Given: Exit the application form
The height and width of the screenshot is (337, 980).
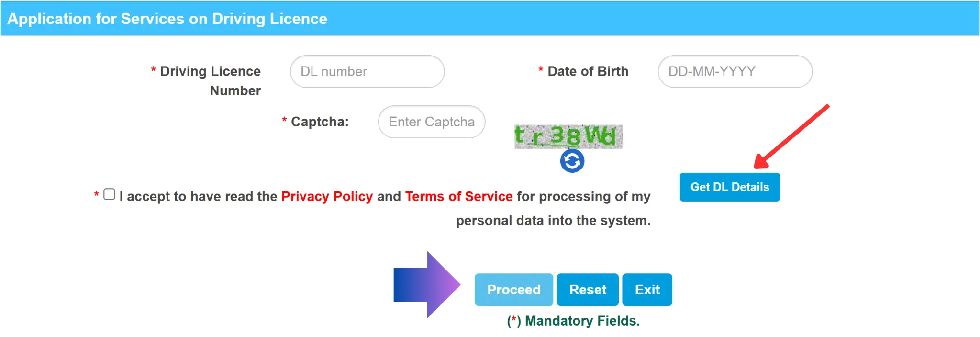Looking at the screenshot, I should coord(647,290).
